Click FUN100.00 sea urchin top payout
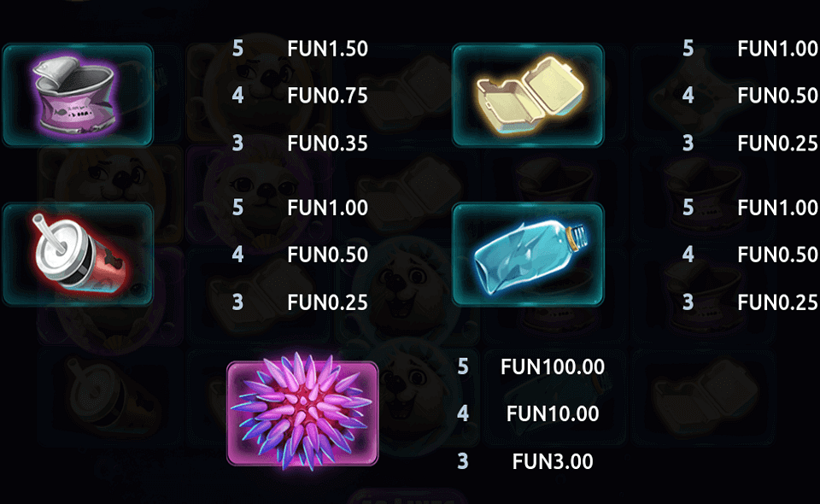The width and height of the screenshot is (820, 504). click(553, 366)
